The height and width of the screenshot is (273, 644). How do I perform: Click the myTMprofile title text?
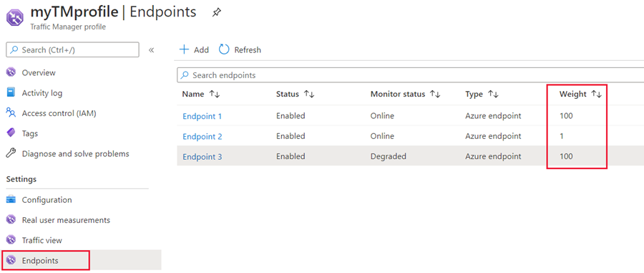pyautogui.click(x=74, y=12)
